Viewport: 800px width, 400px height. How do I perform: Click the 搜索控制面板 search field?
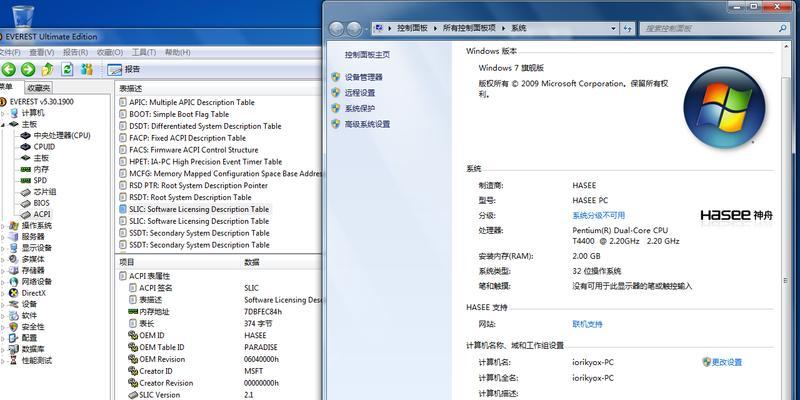click(715, 29)
